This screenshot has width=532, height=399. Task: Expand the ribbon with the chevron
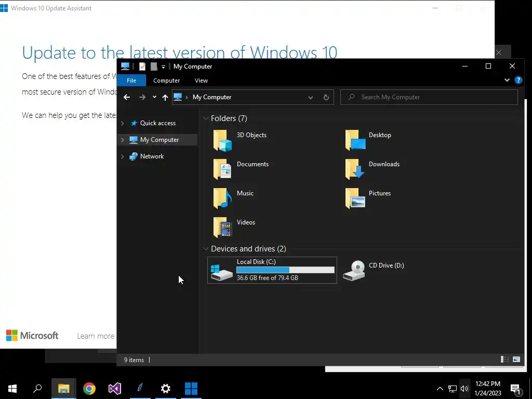pos(507,80)
